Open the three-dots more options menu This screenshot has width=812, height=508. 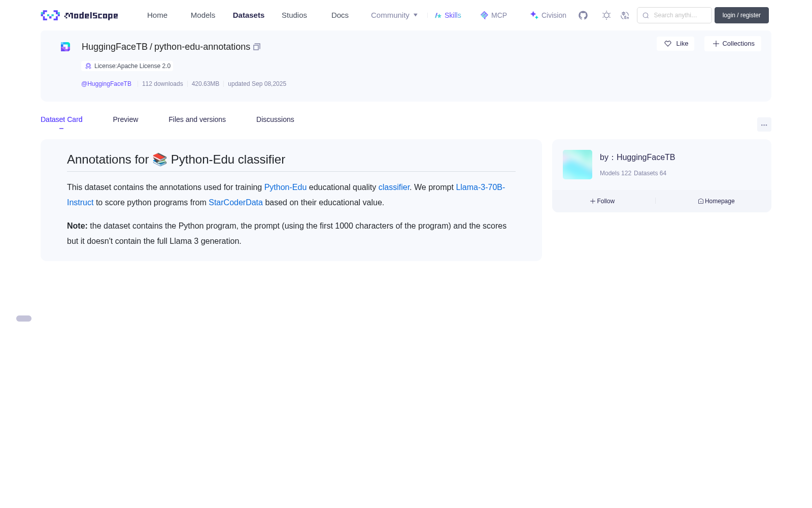point(764,124)
